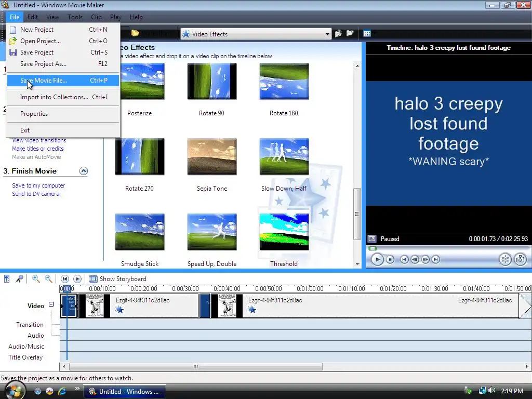This screenshot has width=532, height=399.
Task: Select the Sepia Tone effect thumbnail
Action: [212, 157]
